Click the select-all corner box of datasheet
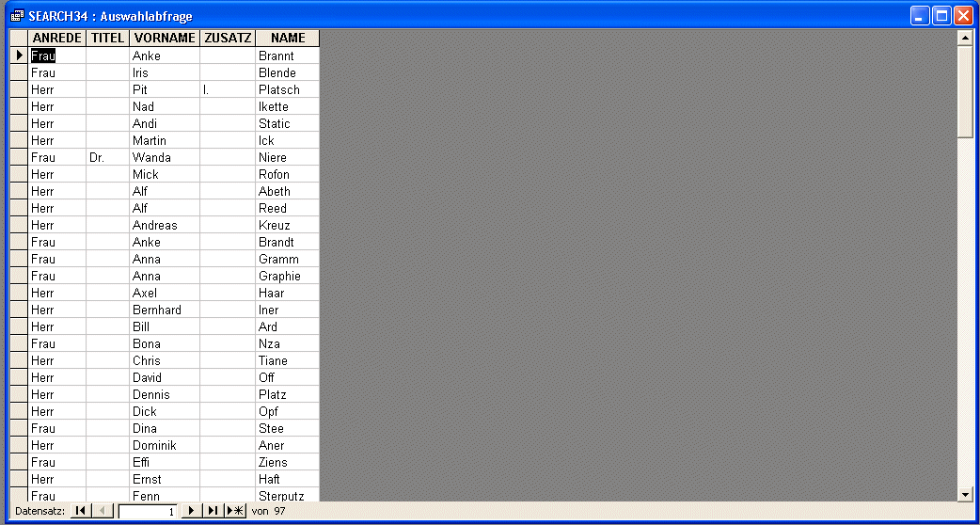The image size is (980, 525). coord(19,39)
